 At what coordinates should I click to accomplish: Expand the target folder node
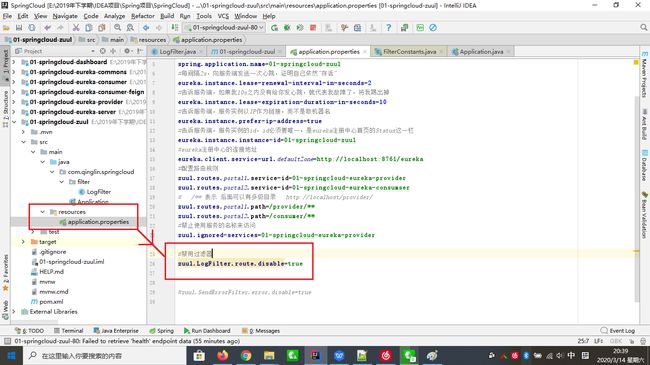pyautogui.click(x=23, y=241)
